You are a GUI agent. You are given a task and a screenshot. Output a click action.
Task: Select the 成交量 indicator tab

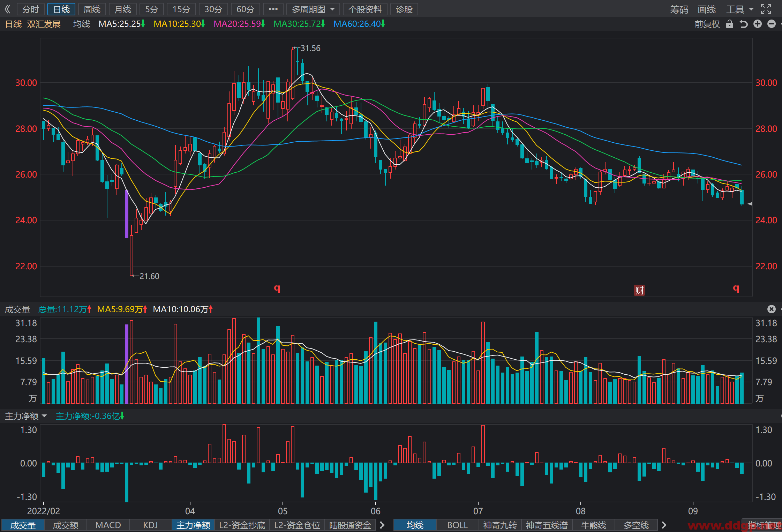[x=23, y=525]
